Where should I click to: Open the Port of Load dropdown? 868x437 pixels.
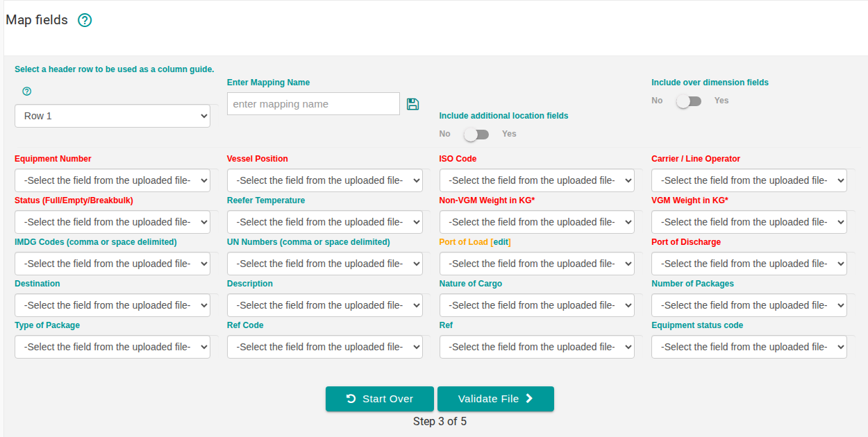click(537, 264)
